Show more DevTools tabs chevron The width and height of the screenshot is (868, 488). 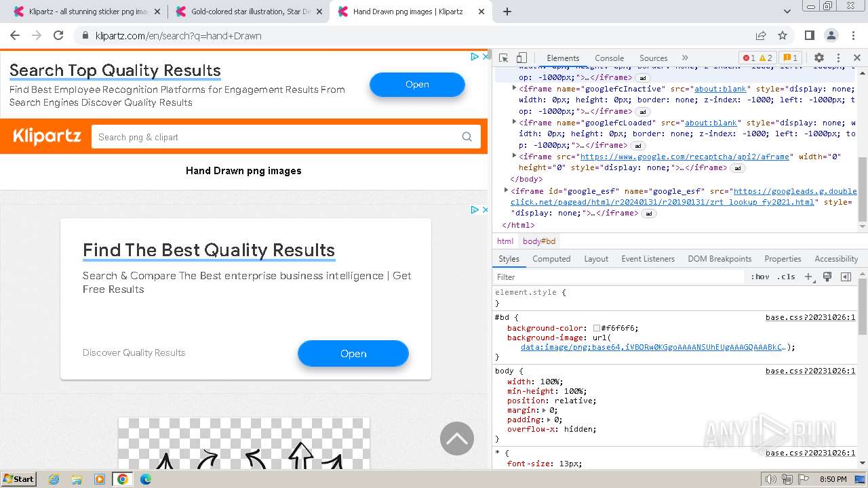click(x=685, y=58)
